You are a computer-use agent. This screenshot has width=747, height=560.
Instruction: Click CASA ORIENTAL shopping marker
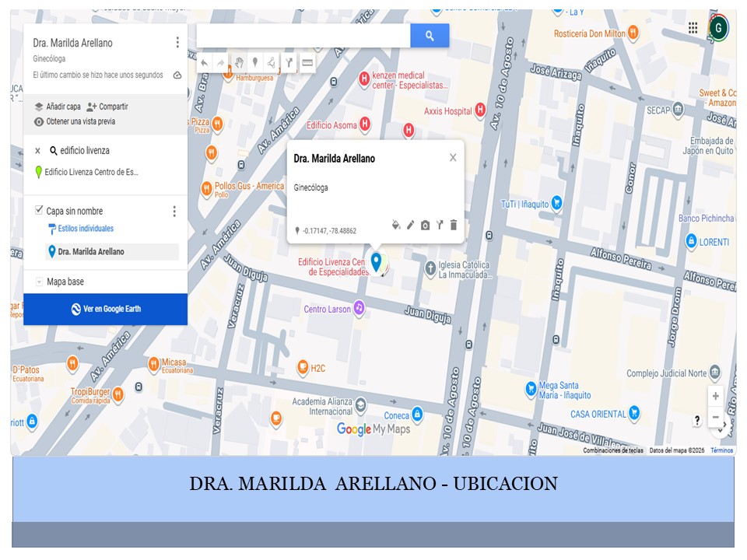coord(633,413)
